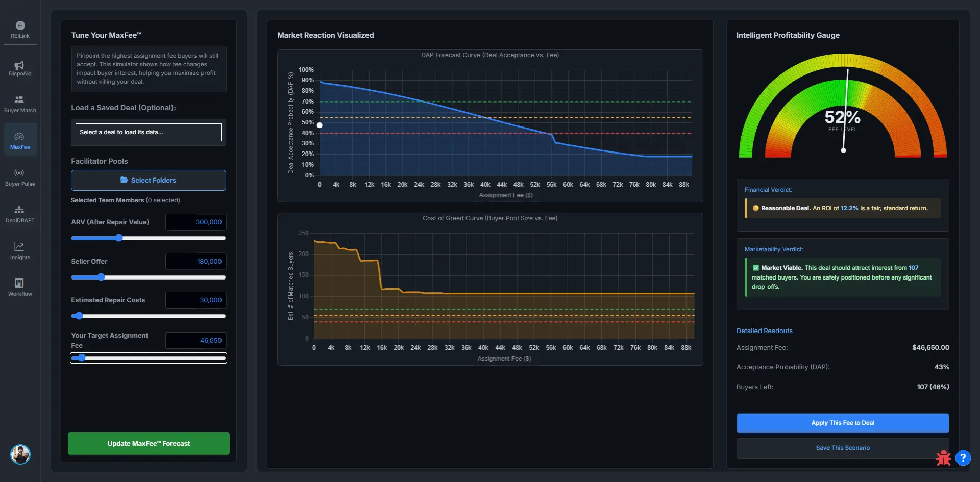
Task: Open Buyer Match people icon
Action: pyautogui.click(x=19, y=99)
